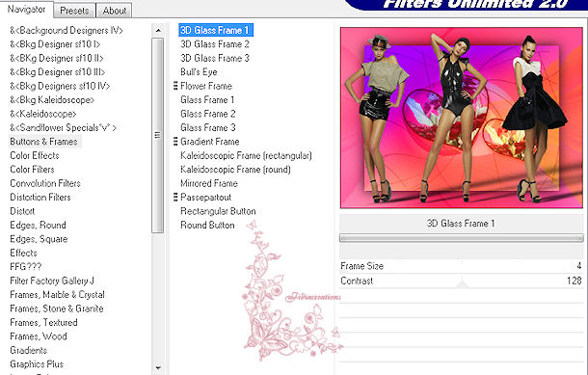Select &<BKg Designer sf10 II> category
The width and height of the screenshot is (588, 375).
(57, 58)
